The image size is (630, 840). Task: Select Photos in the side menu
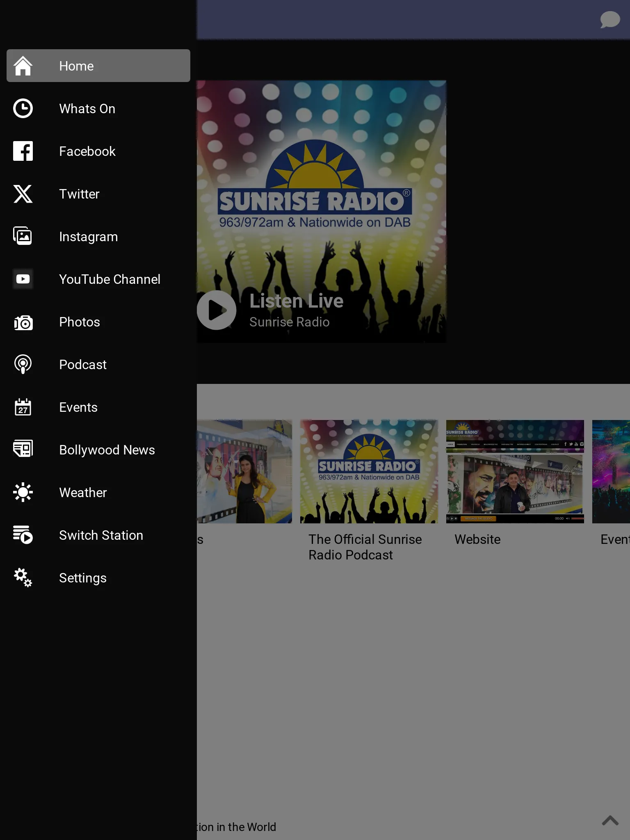98,322
